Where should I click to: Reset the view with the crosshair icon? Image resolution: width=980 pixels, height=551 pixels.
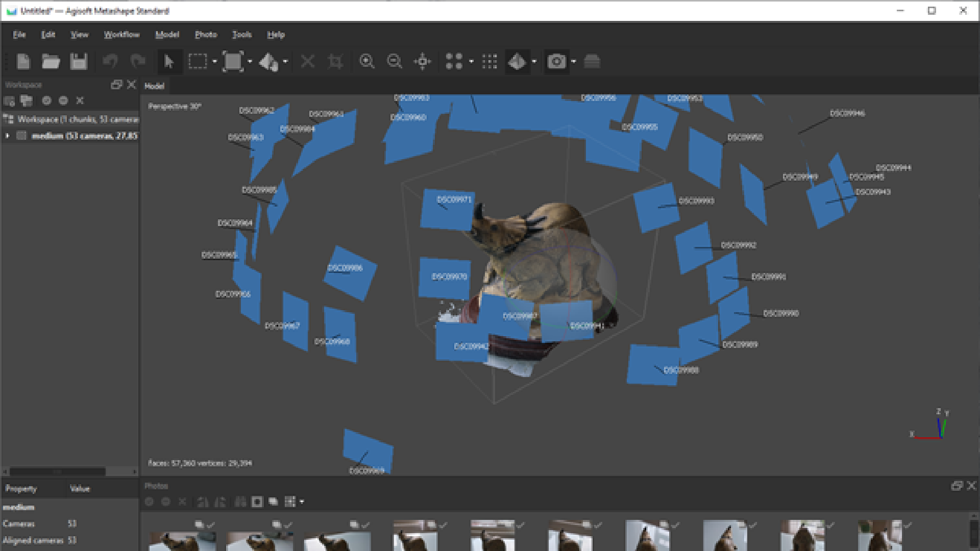coord(423,62)
